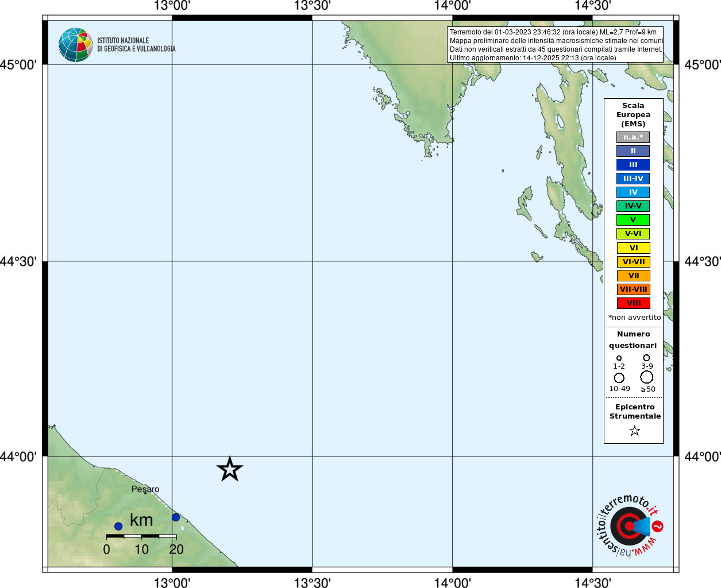721x588 pixels.
Task: Click the km scale bar
Action: coord(141,536)
